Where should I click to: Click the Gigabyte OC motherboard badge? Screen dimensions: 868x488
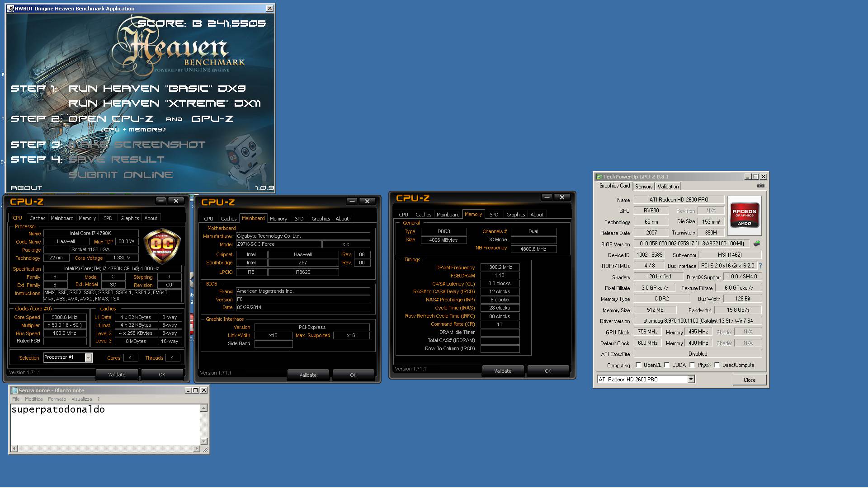[162, 246]
